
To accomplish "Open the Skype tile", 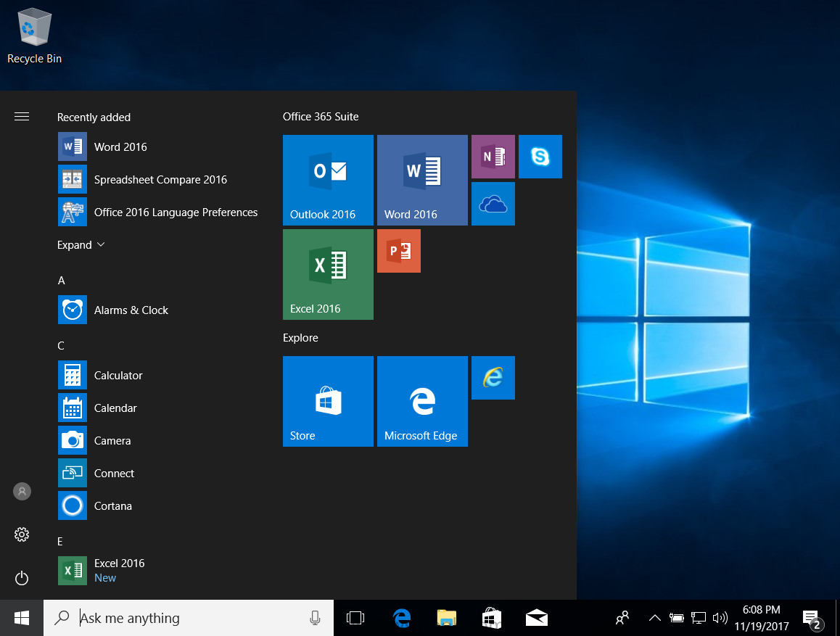I will coord(540,157).
